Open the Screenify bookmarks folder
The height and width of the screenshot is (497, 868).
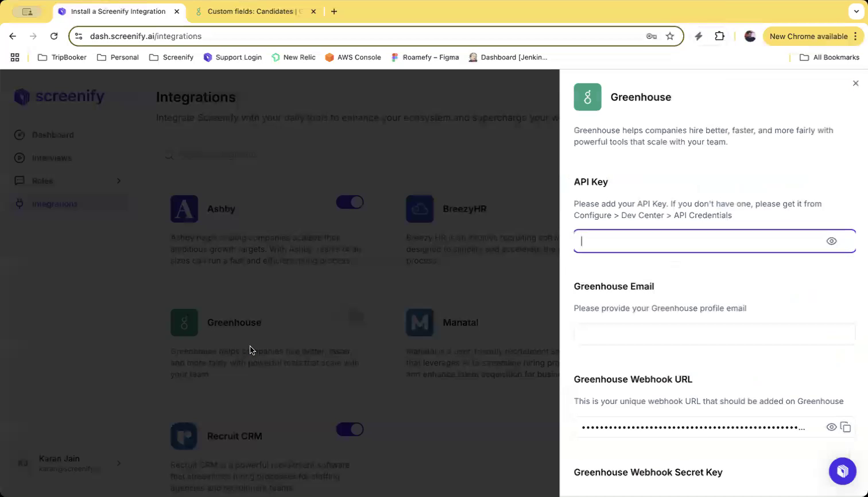coord(171,57)
